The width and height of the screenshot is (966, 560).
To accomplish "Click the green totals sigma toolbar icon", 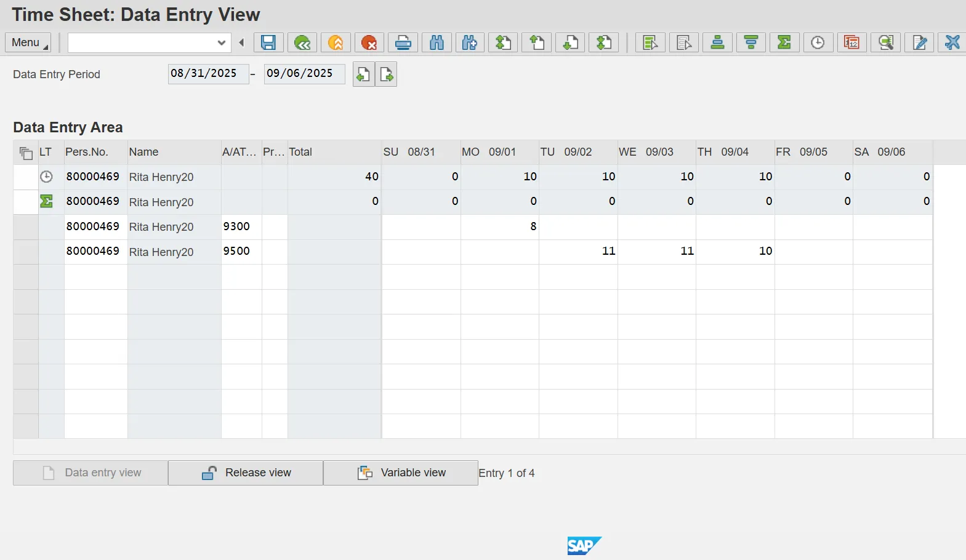I will click(784, 42).
